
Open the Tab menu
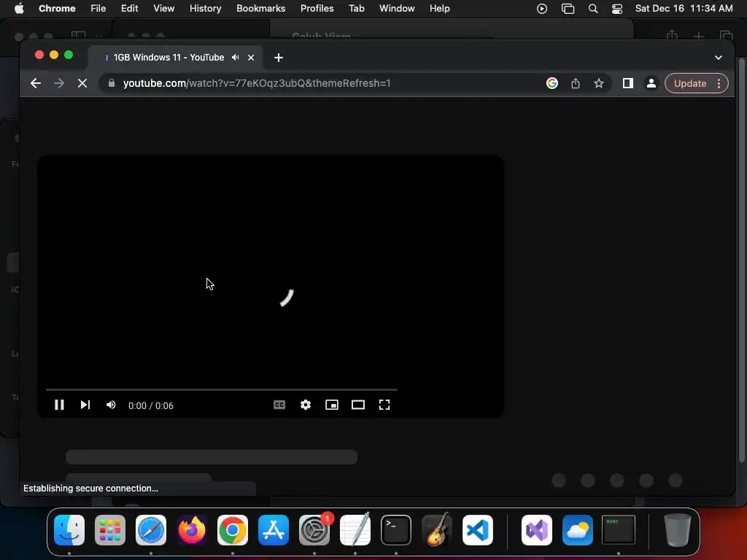click(x=356, y=8)
